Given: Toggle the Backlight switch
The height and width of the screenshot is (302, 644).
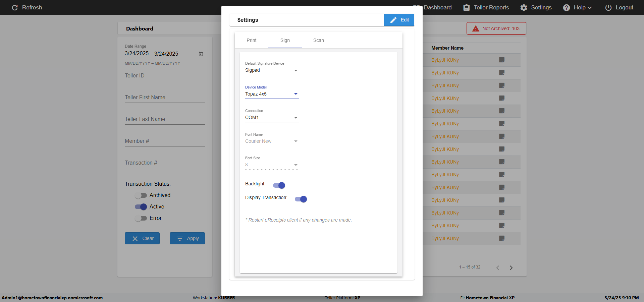Looking at the screenshot, I should click(x=279, y=185).
